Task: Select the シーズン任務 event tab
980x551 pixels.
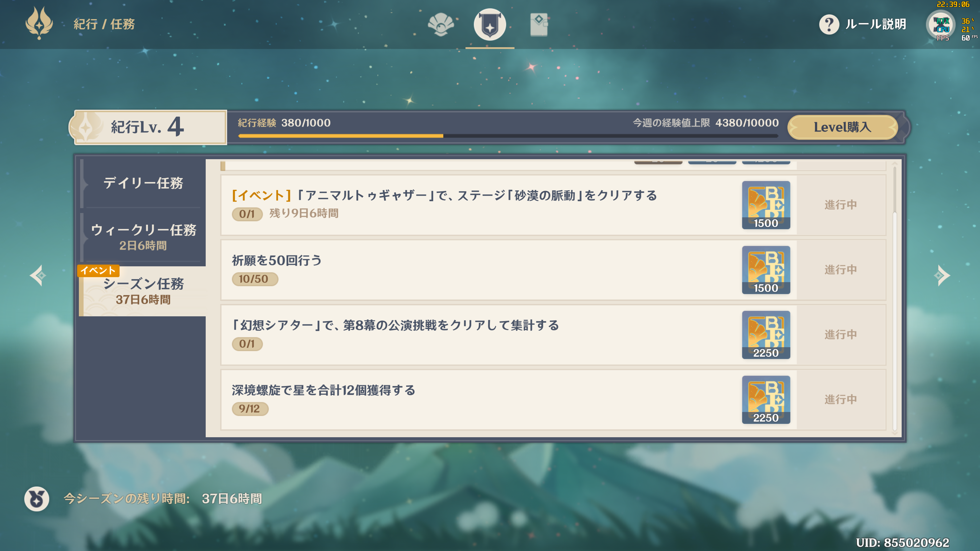Action: pyautogui.click(x=143, y=291)
